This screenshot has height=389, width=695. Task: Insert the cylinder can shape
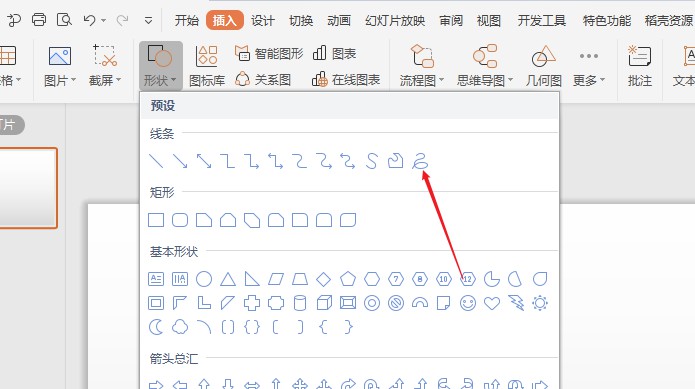[300, 303]
